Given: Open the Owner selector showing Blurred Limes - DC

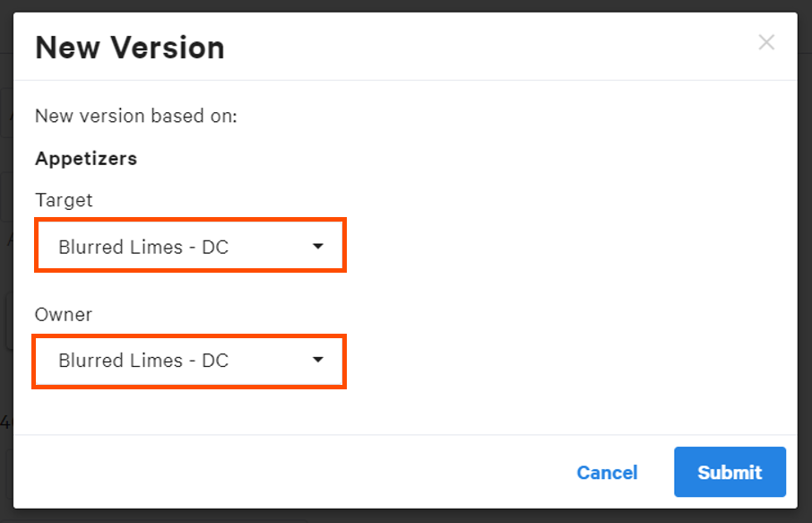Looking at the screenshot, I should 190,360.
